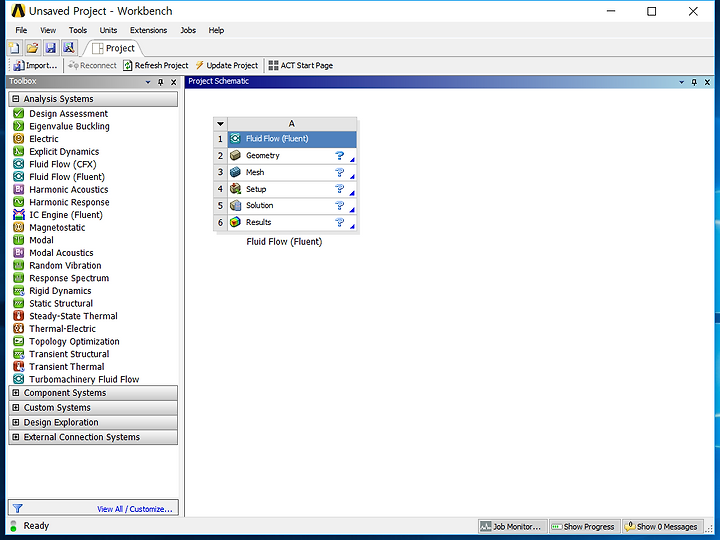720x540 pixels.
Task: Click the Turbomachinery Fluid Flow icon
Action: click(x=18, y=379)
